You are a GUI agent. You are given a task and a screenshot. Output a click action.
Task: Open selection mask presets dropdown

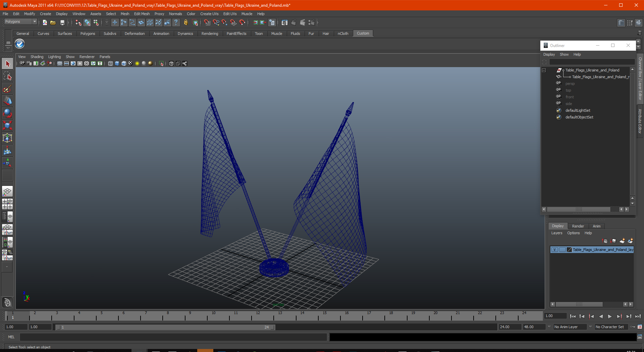[107, 22]
